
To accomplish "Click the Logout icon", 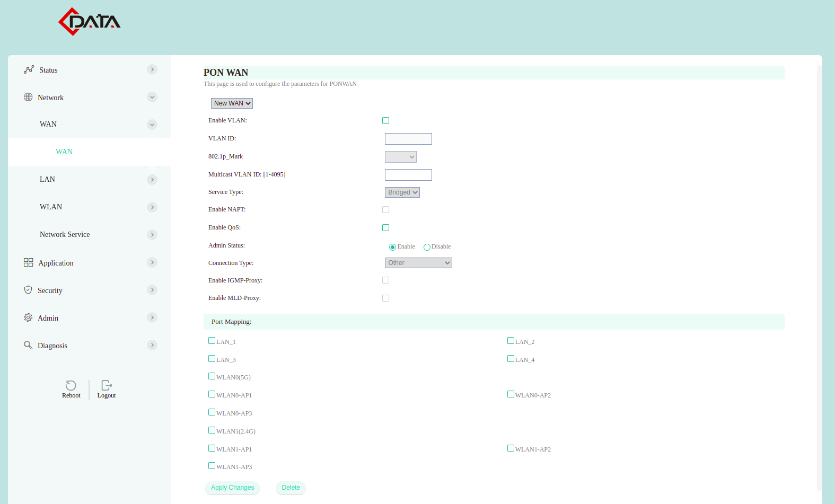I will 106,385.
